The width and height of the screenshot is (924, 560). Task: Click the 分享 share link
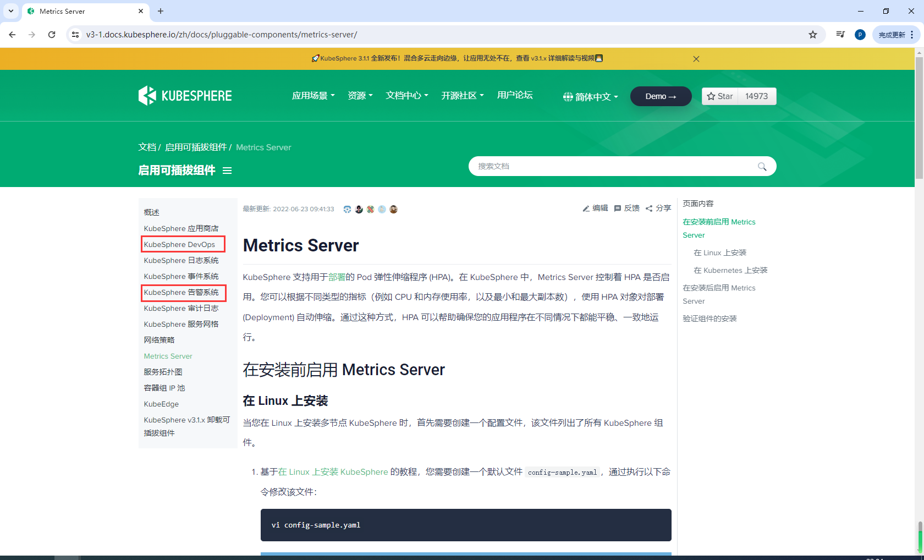click(x=658, y=208)
